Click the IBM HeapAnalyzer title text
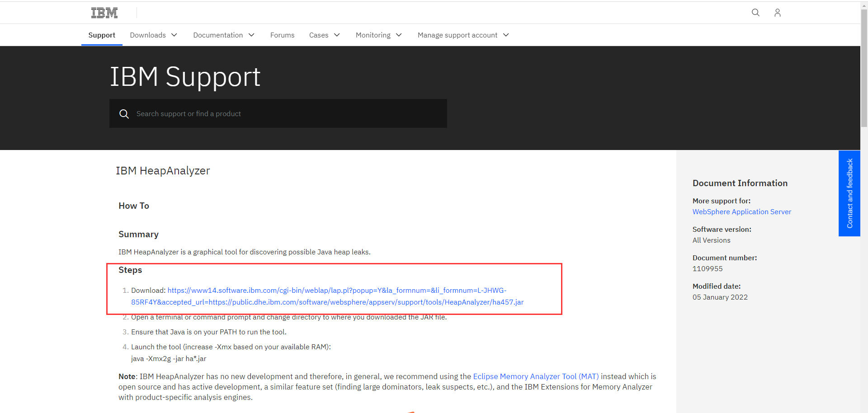 [163, 171]
